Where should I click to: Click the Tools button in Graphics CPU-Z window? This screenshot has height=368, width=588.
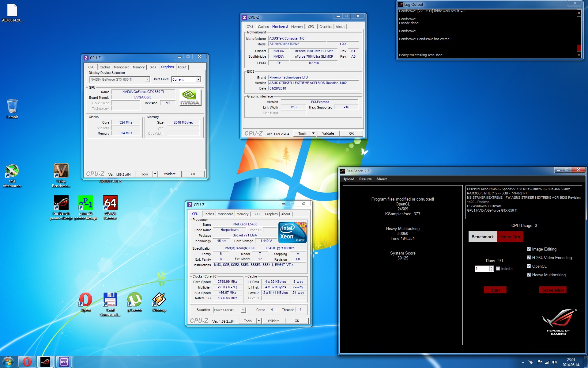144,174
